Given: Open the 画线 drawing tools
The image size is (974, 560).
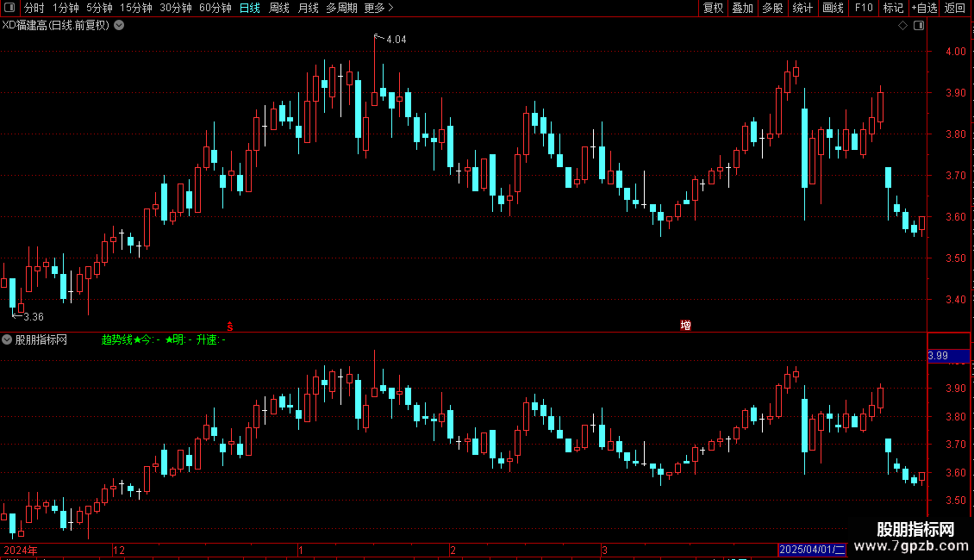Looking at the screenshot, I should click(833, 8).
